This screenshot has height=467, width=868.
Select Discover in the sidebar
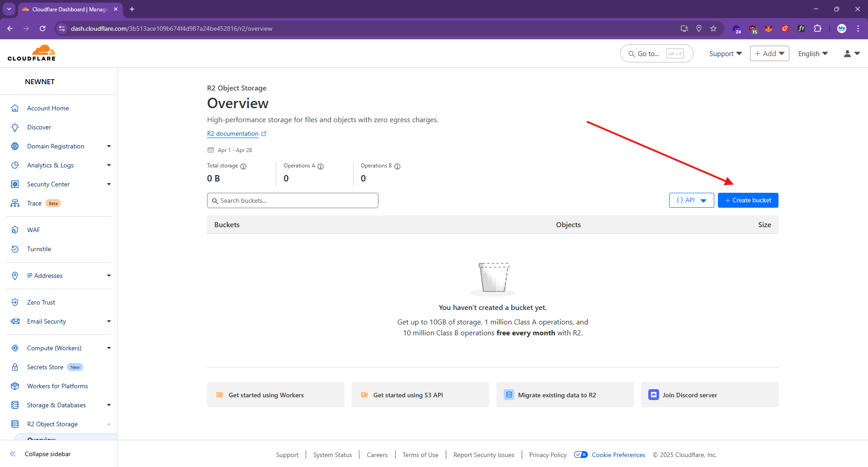tap(39, 127)
